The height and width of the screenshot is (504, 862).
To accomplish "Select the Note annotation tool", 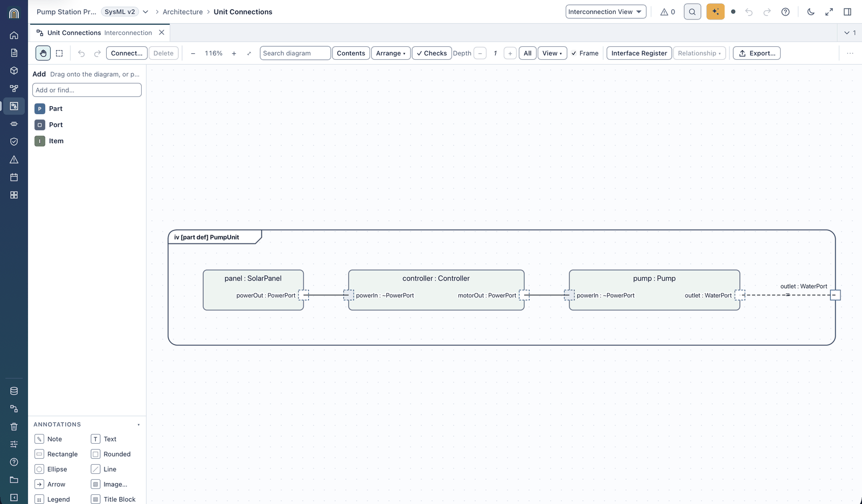I will [x=48, y=439].
